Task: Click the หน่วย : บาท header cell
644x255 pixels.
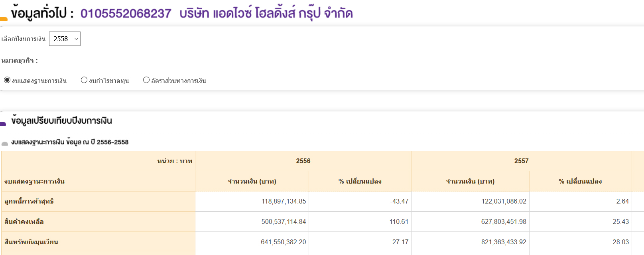Action: [175, 161]
